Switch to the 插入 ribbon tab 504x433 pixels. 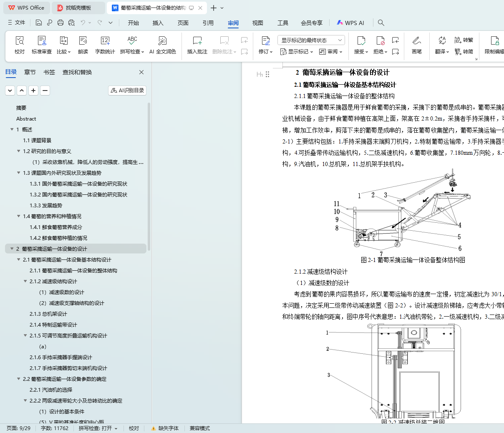(158, 23)
